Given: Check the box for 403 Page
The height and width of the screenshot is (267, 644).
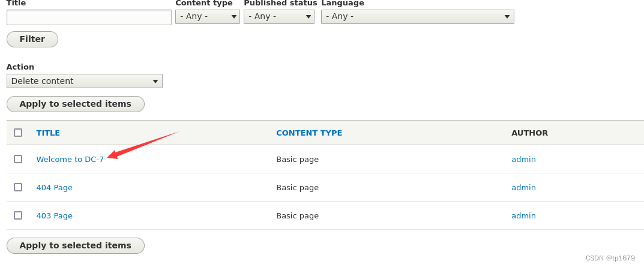Looking at the screenshot, I should (18, 215).
